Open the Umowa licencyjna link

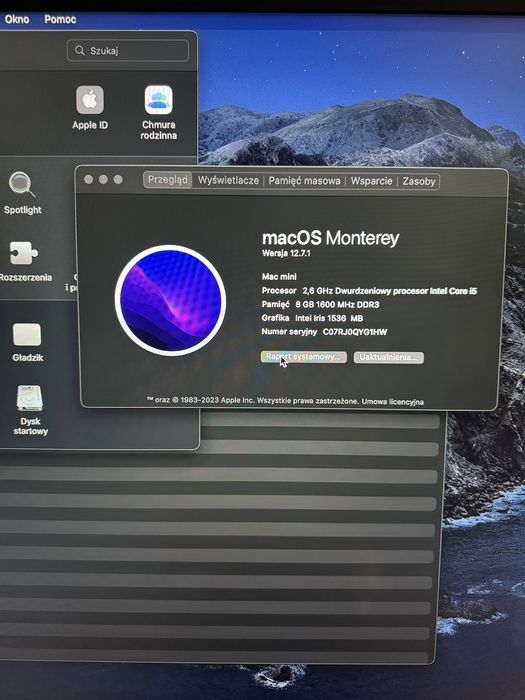[392, 402]
